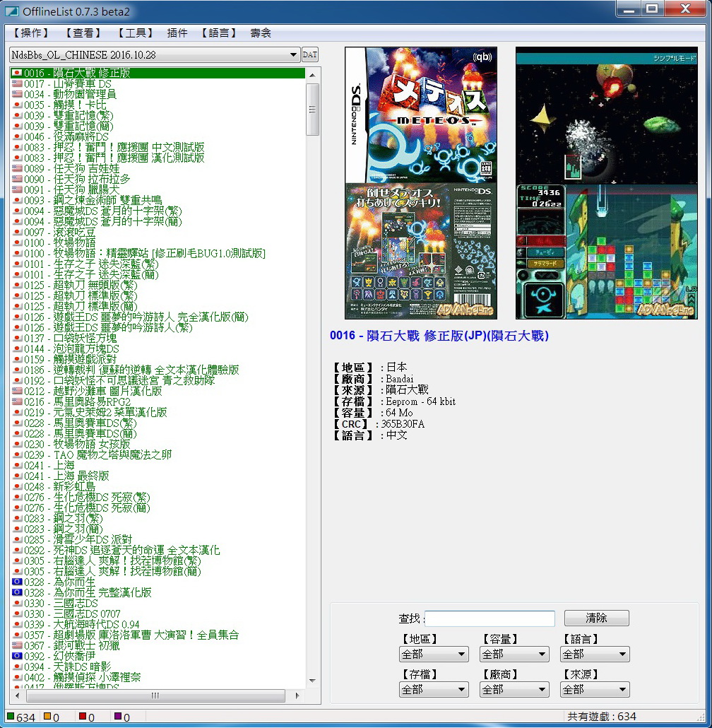Image resolution: width=712 pixels, height=728 pixels.
Task: Open the 【廠商】 filter dropdown
Action: (x=514, y=689)
